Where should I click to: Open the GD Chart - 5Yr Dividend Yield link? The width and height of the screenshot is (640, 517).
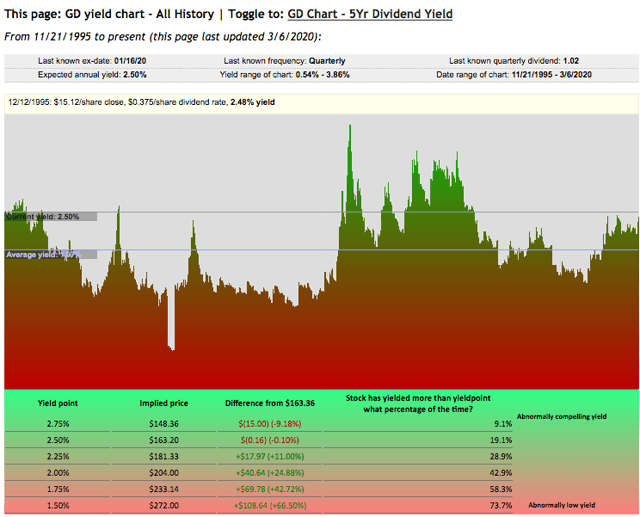point(370,14)
